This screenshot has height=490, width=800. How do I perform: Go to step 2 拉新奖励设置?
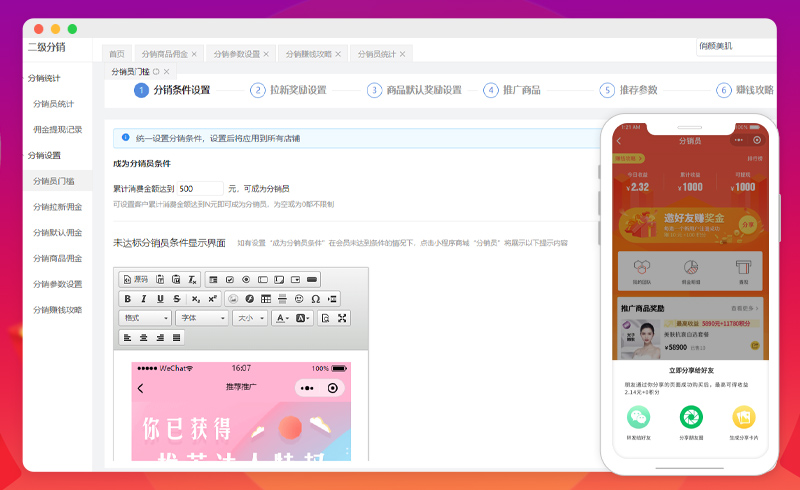click(x=298, y=90)
